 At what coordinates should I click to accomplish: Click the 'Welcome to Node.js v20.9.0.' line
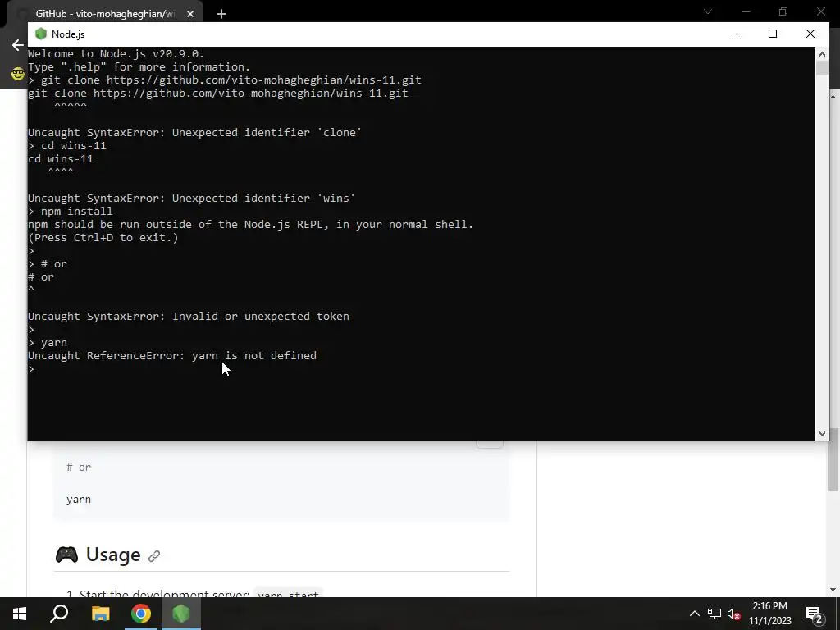point(116,53)
